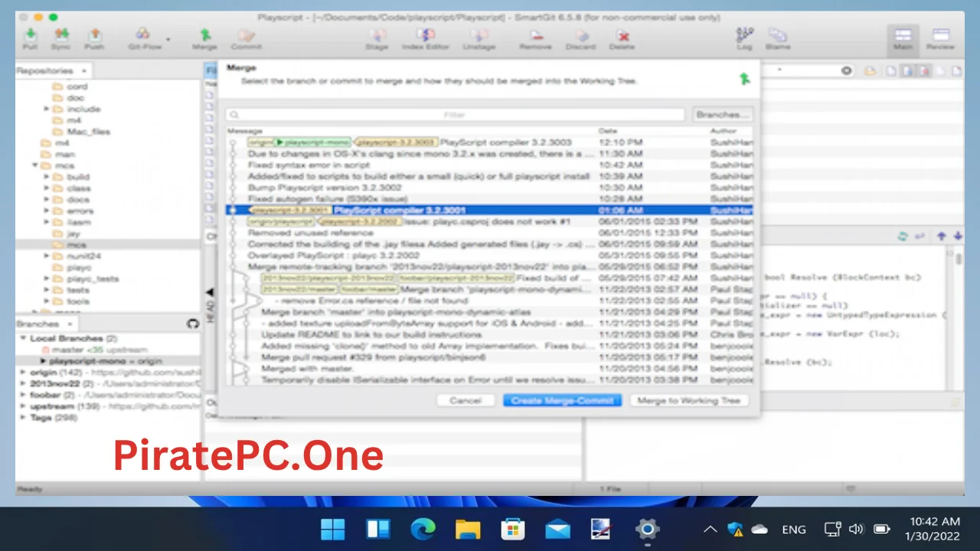Click the Author column header

pyautogui.click(x=723, y=132)
